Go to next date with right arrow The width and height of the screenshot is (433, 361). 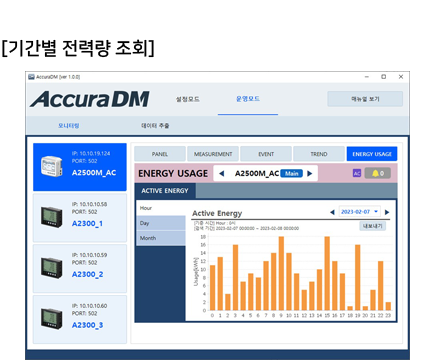click(x=387, y=212)
